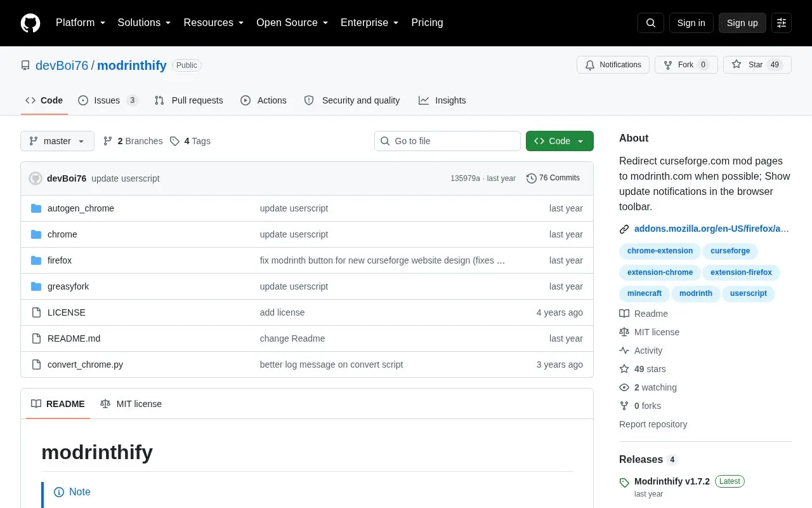Viewport: 812px width, 508px height.
Task: Expand the Open Source menu
Action: (x=292, y=23)
